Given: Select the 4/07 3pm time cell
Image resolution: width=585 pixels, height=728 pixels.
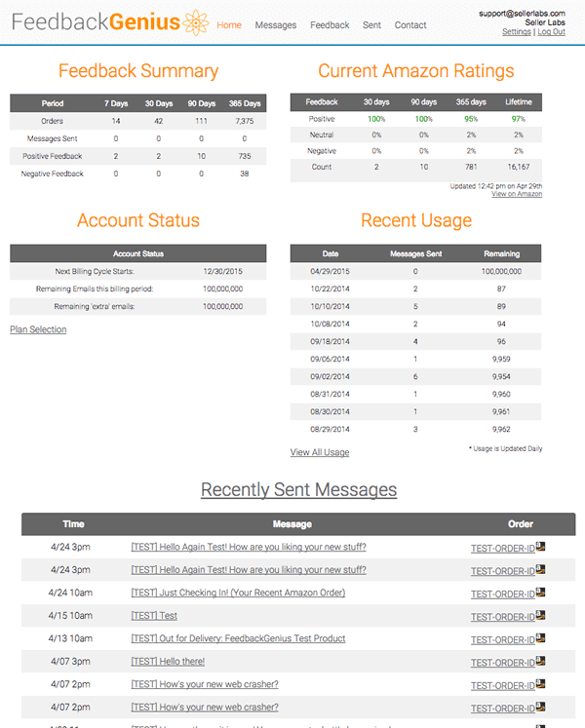Looking at the screenshot, I should click(70, 661).
